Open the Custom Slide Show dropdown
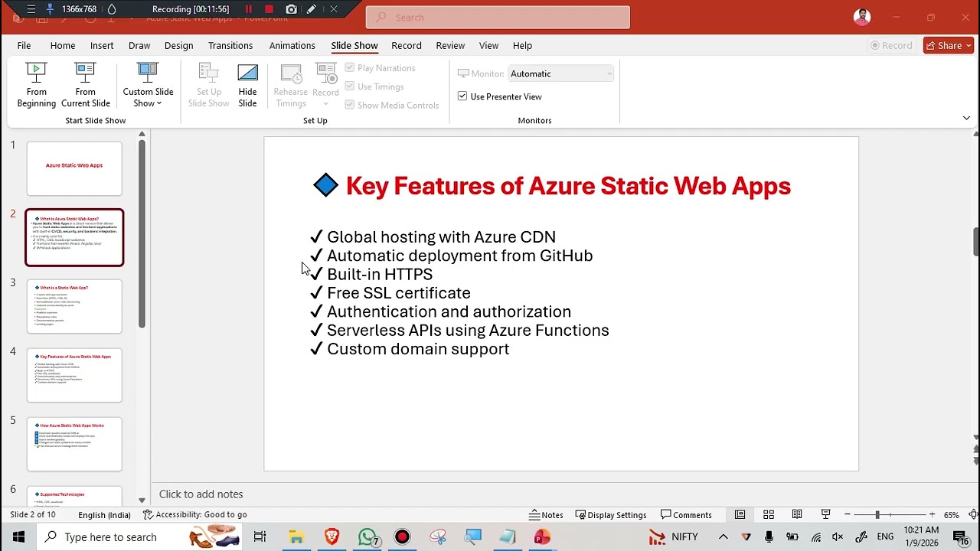The image size is (980, 551). 148,86
